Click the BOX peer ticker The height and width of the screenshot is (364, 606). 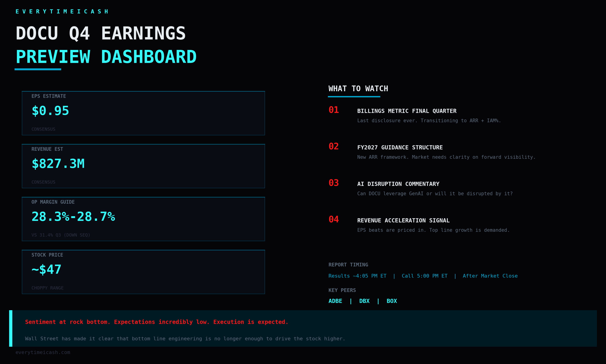(391, 301)
